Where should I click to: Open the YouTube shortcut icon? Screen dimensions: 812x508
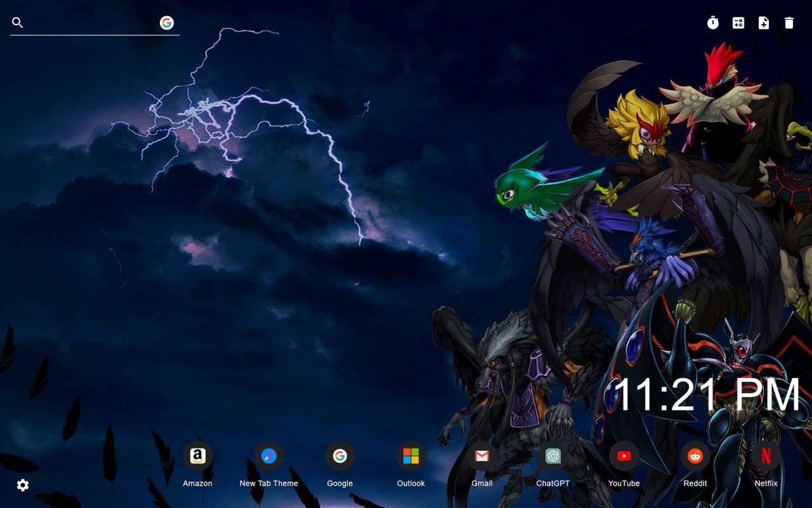(x=624, y=456)
